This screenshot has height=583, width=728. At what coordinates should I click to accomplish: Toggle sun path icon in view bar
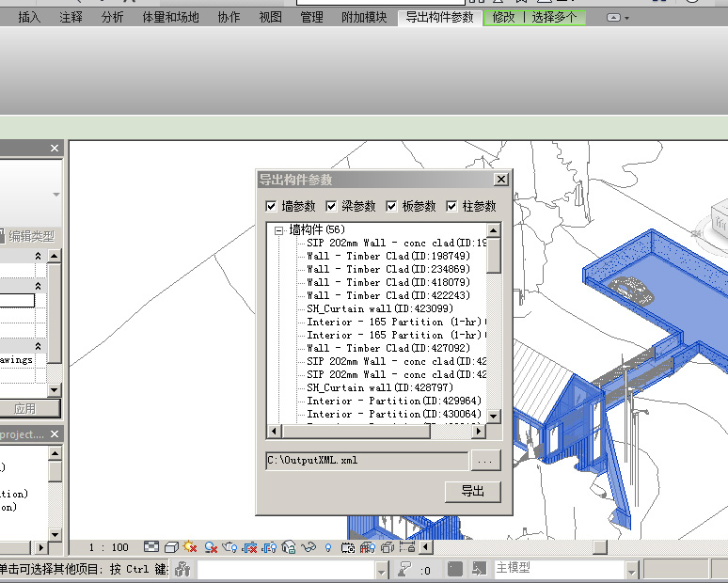191,547
